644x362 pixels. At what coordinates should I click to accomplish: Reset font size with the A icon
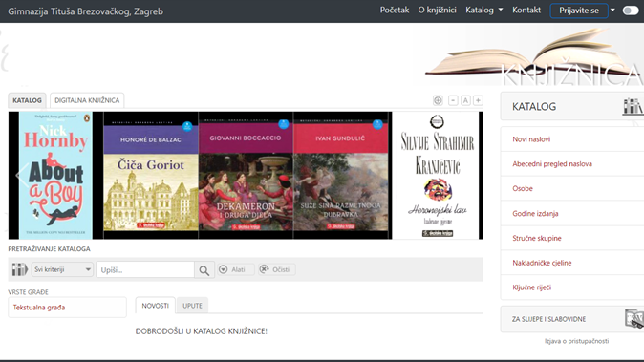click(465, 100)
